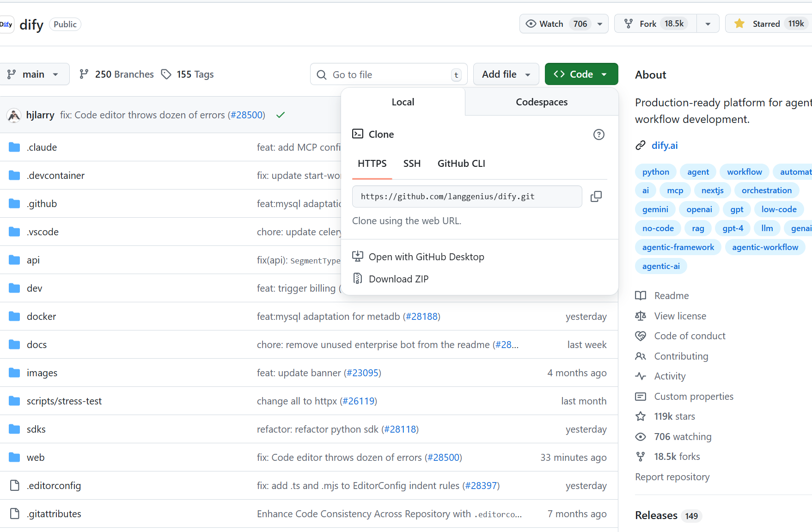The height and width of the screenshot is (532, 812).
Task: Open the python topic tag
Action: (x=655, y=171)
